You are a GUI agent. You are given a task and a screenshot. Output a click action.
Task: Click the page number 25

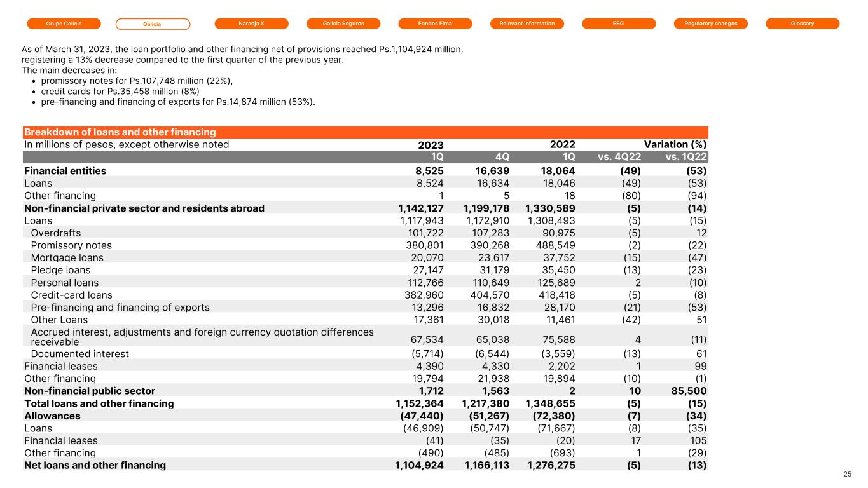click(x=847, y=474)
